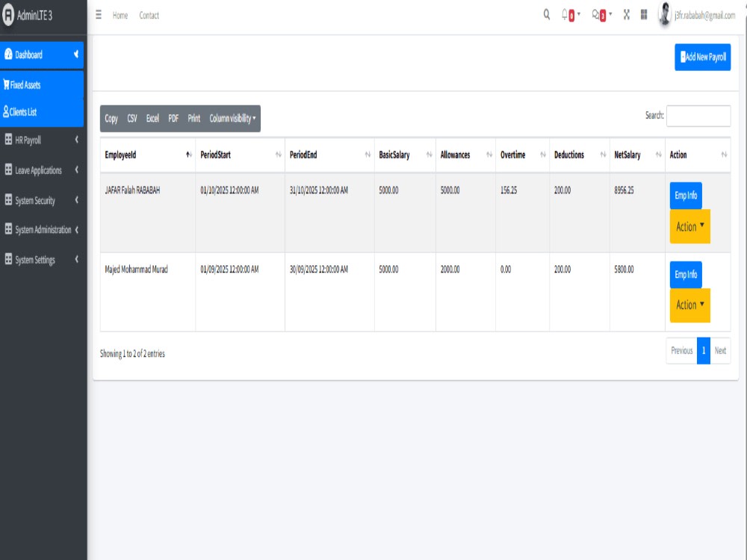Viewport: 747px width, 560px height.
Task: Sort by Action column arrows
Action: pyautogui.click(x=724, y=155)
